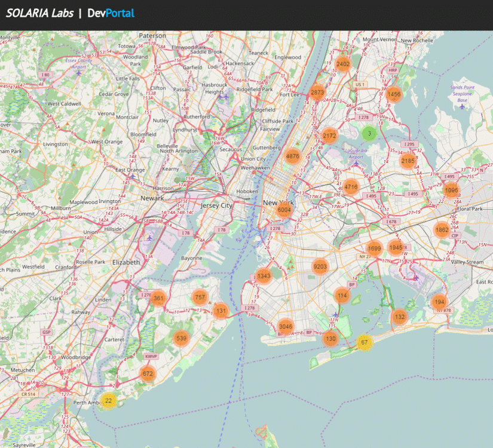Open the DevPortal header link
The height and width of the screenshot is (448, 493).
tap(111, 13)
